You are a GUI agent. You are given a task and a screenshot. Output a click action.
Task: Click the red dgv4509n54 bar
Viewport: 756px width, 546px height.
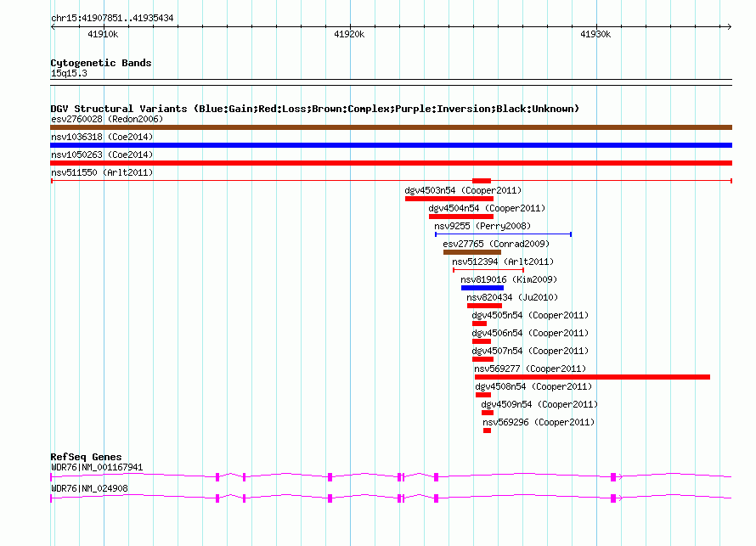pos(488,413)
